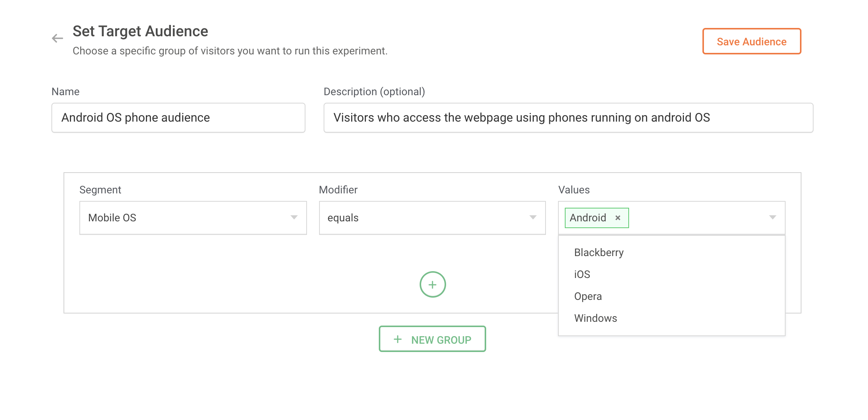This screenshot has height=420, width=868.
Task: Expand the Modifier dropdown arrow
Action: tap(533, 218)
